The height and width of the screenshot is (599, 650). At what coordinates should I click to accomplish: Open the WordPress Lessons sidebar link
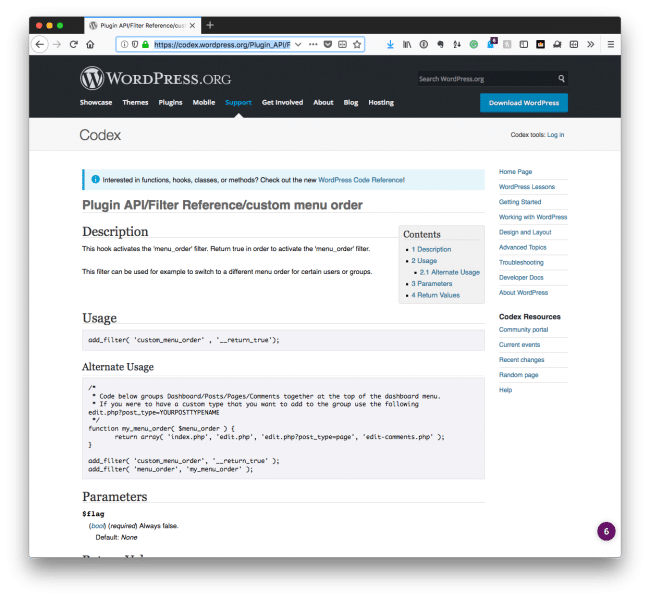coord(527,187)
